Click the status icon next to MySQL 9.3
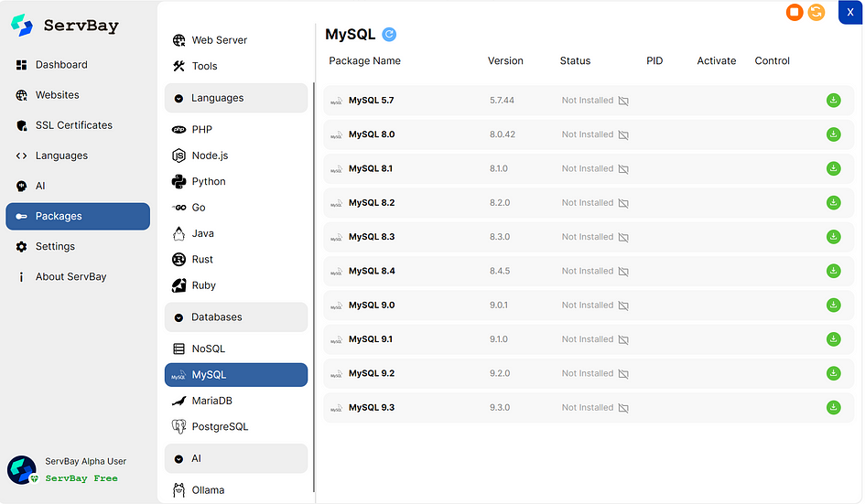Screen dimensions: 865x504 pyautogui.click(x=623, y=408)
